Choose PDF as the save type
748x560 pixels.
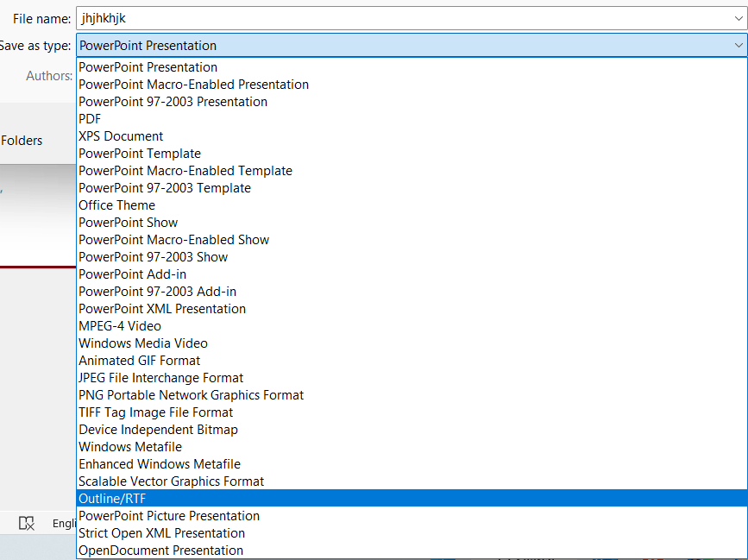[x=412, y=119]
